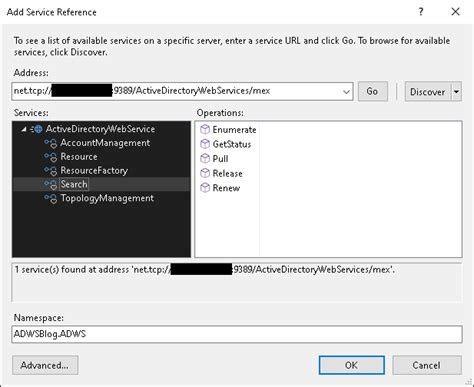Close the Add Service Reference dialog
The width and height of the screenshot is (474, 387).
pyautogui.click(x=455, y=12)
